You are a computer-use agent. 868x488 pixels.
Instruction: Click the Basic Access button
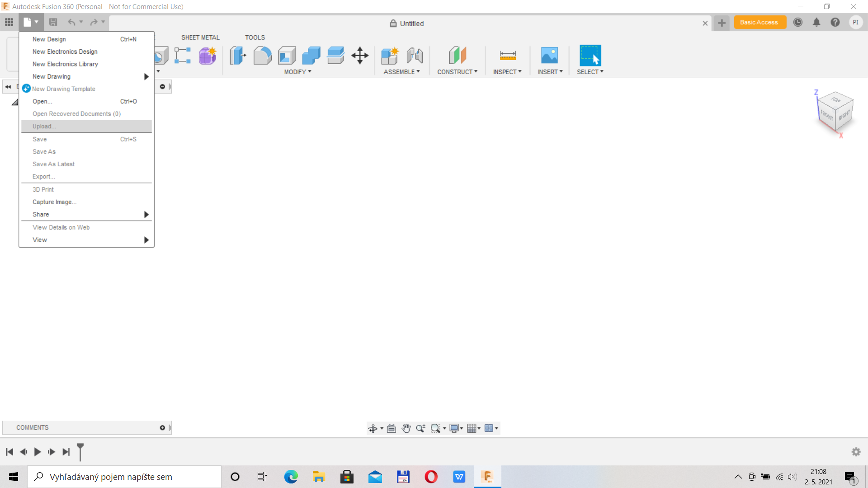point(759,22)
